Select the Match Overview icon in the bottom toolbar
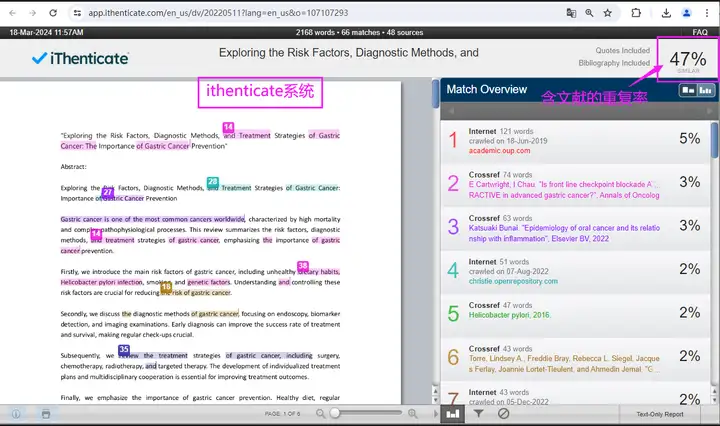This screenshot has height=426, width=720. coord(453,414)
